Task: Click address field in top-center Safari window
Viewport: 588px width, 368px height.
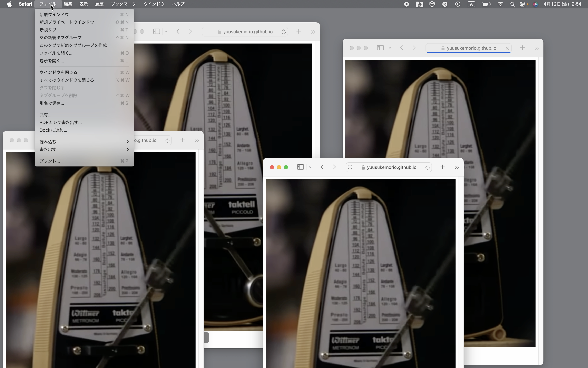Action: pyautogui.click(x=245, y=32)
